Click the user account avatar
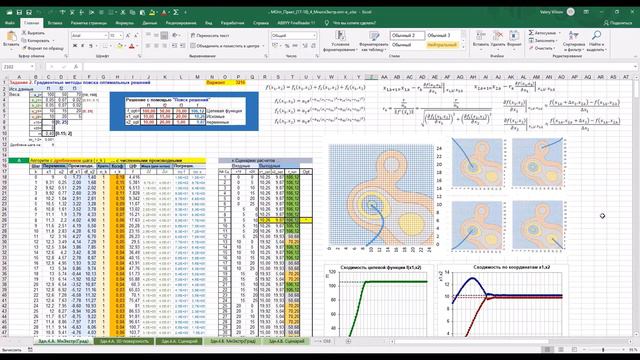This screenshot has height=360, width=640. (571, 12)
